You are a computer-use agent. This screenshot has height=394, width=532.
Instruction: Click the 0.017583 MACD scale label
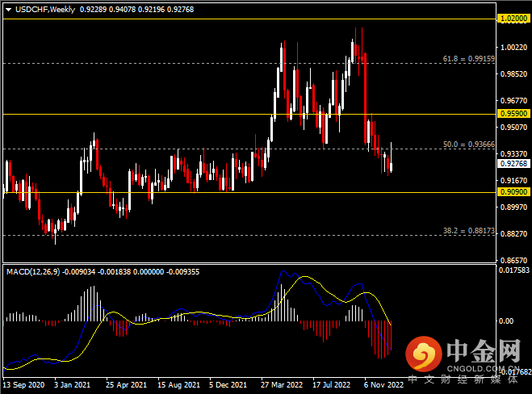point(513,270)
